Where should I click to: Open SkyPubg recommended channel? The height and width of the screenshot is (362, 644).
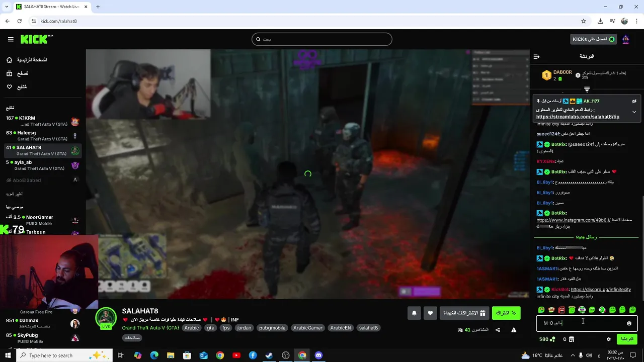click(x=42, y=338)
